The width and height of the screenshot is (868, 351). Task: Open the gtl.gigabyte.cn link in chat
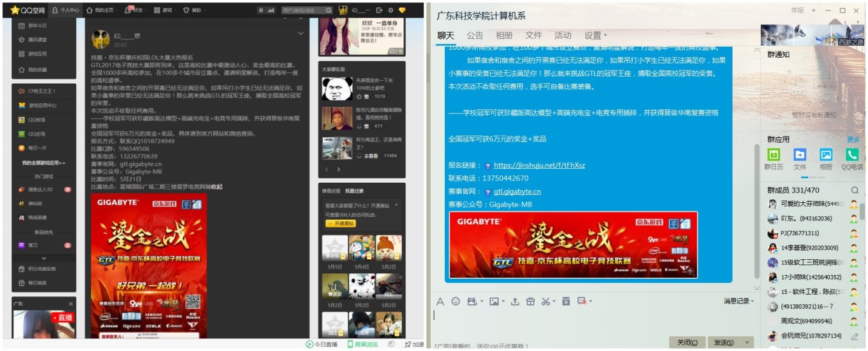coord(517,191)
